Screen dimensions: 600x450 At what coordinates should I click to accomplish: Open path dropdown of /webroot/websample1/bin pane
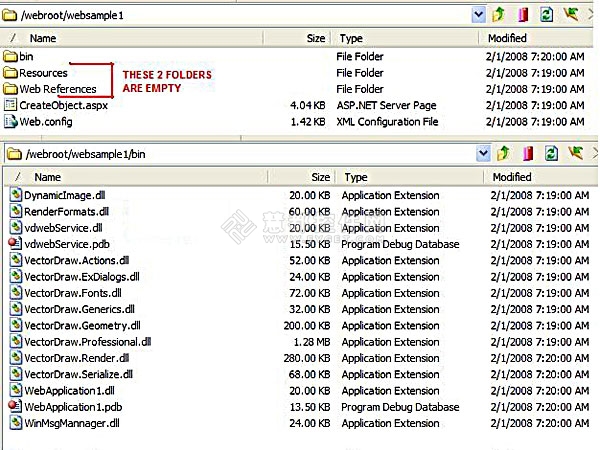point(483,154)
